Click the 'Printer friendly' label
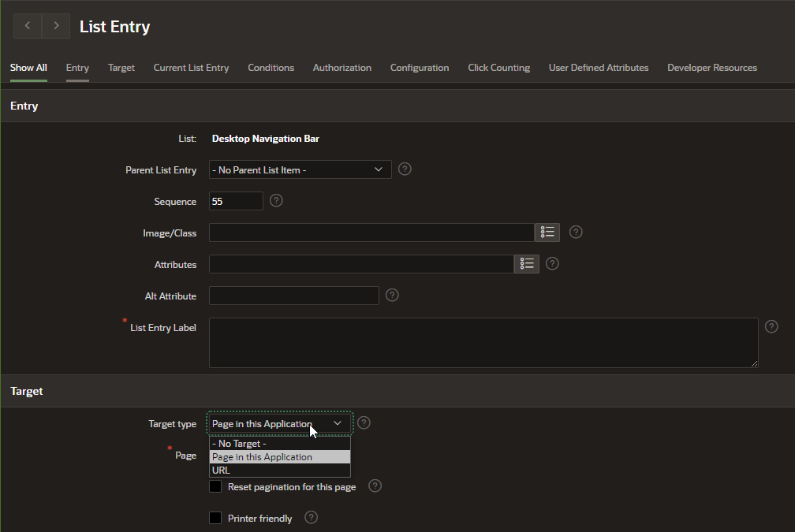This screenshot has width=795, height=532. click(260, 519)
